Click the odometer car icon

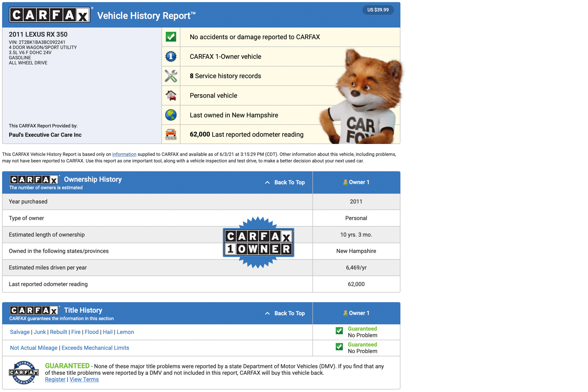coord(171,134)
